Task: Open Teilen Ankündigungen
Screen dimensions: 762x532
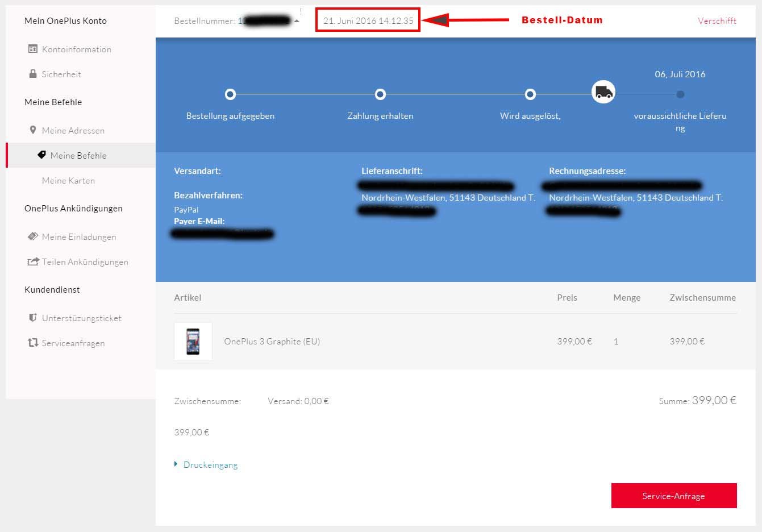Action: point(85,262)
